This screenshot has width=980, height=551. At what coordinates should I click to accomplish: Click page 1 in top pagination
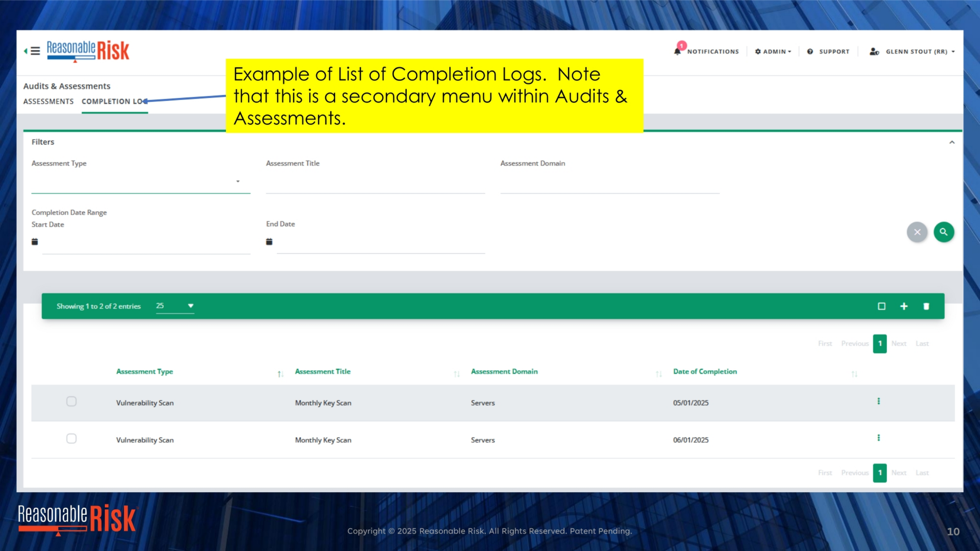(x=880, y=344)
